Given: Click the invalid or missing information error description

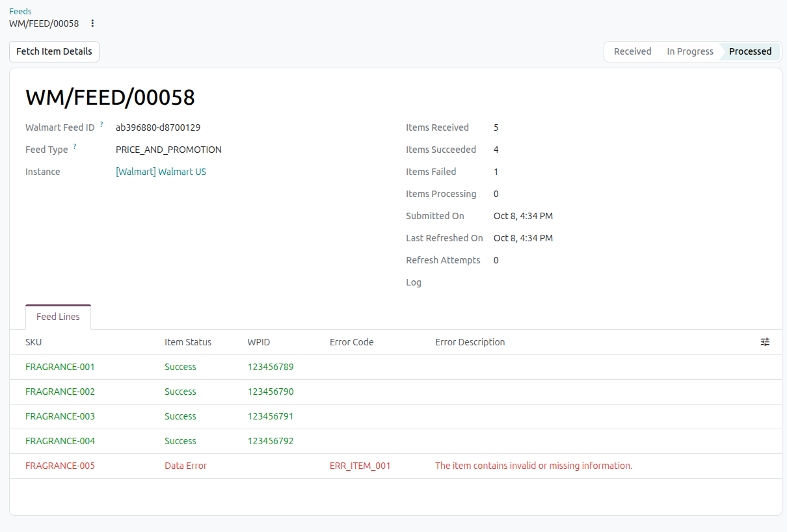Looking at the screenshot, I should point(534,466).
